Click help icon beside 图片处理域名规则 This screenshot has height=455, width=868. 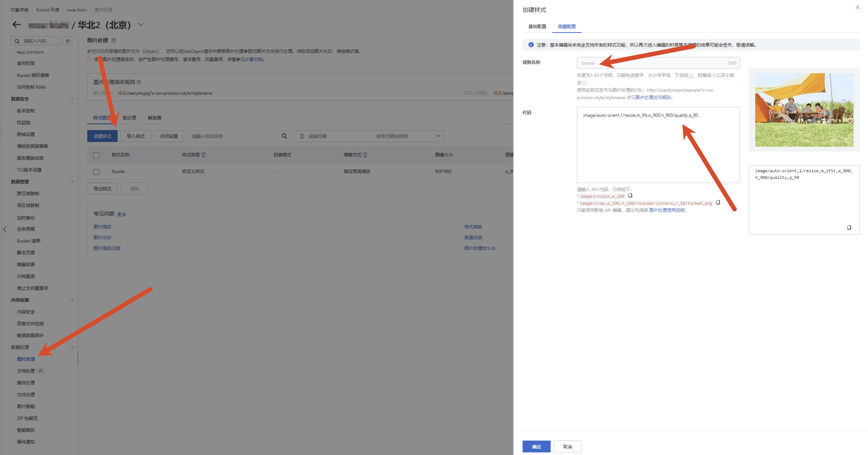click(x=139, y=82)
